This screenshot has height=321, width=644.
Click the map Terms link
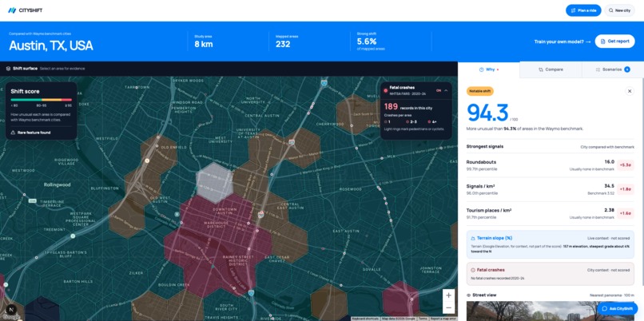[x=423, y=319]
